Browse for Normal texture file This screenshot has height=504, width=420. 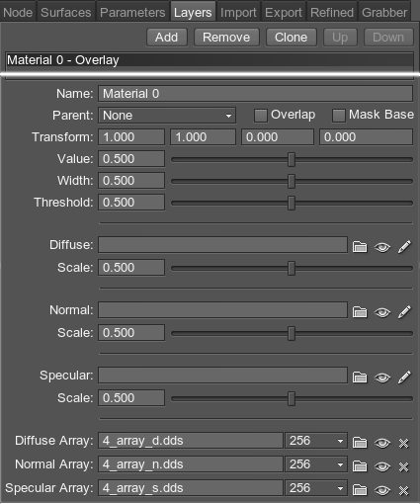pyautogui.click(x=360, y=311)
